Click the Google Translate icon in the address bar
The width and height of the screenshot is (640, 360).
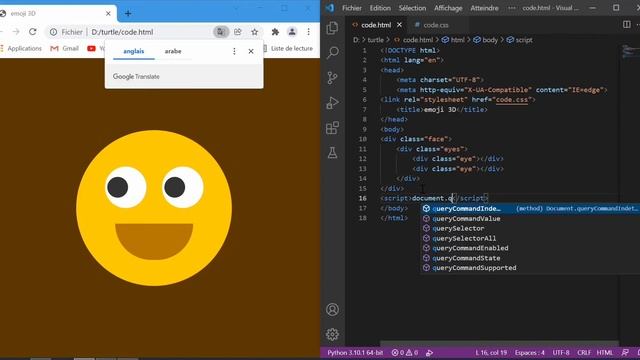(x=221, y=32)
